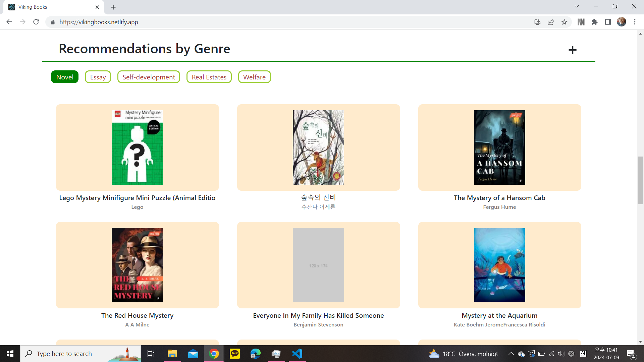Screen dimensions: 644x362
Task: Open Visual Studio Code from taskbar
Action: 297,354
